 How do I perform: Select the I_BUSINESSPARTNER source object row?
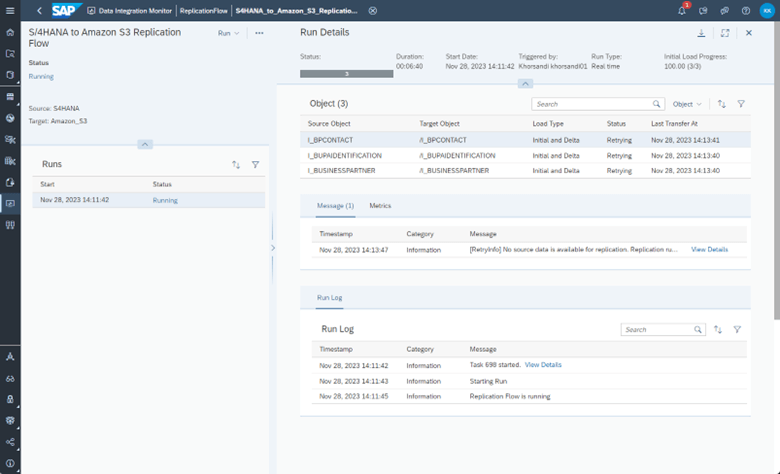525,171
